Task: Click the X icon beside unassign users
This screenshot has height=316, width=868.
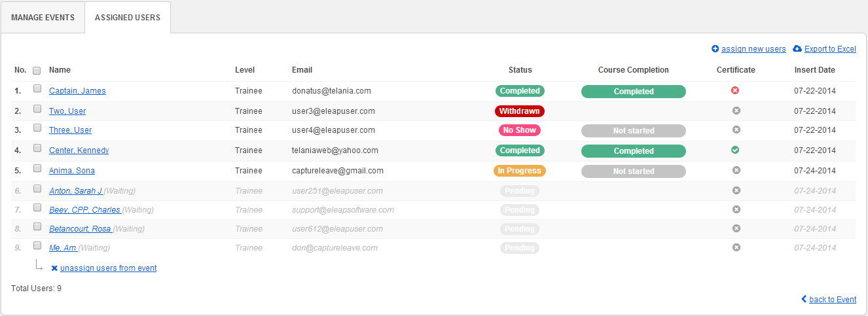Action: coord(54,268)
